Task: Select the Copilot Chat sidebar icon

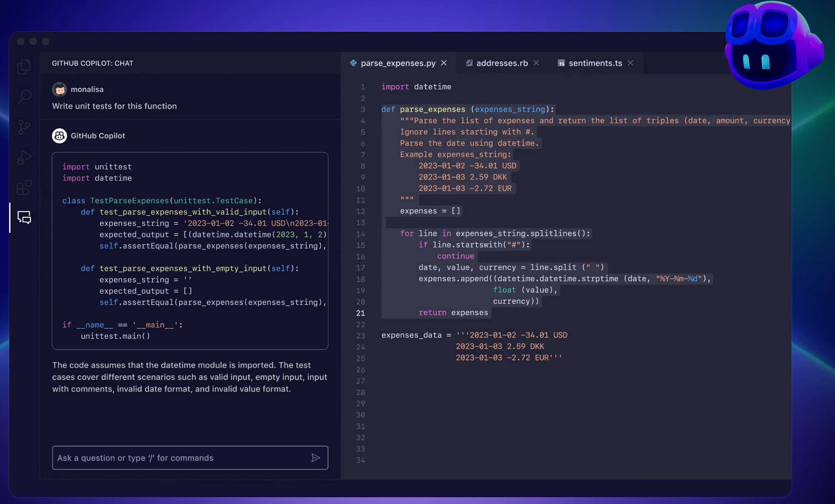Action: click(24, 217)
